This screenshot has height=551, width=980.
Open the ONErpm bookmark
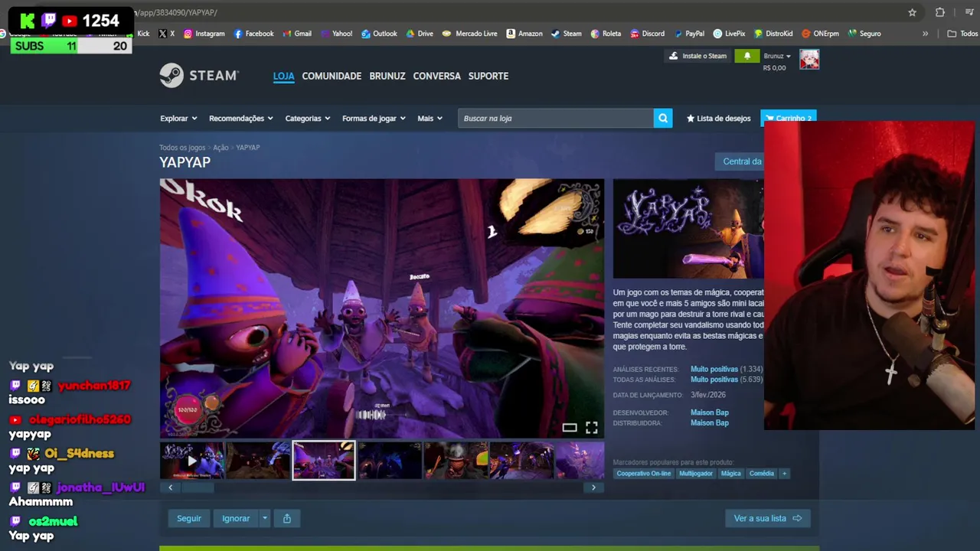[x=820, y=34]
